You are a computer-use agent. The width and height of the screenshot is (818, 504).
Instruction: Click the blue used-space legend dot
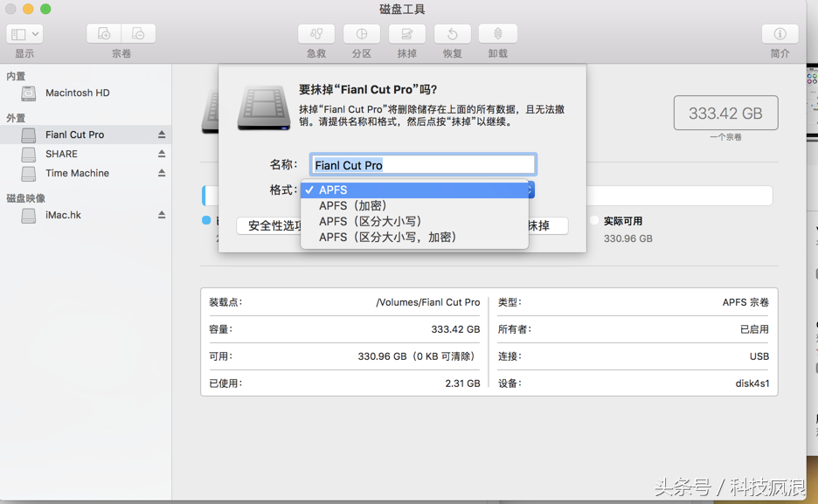point(206,220)
